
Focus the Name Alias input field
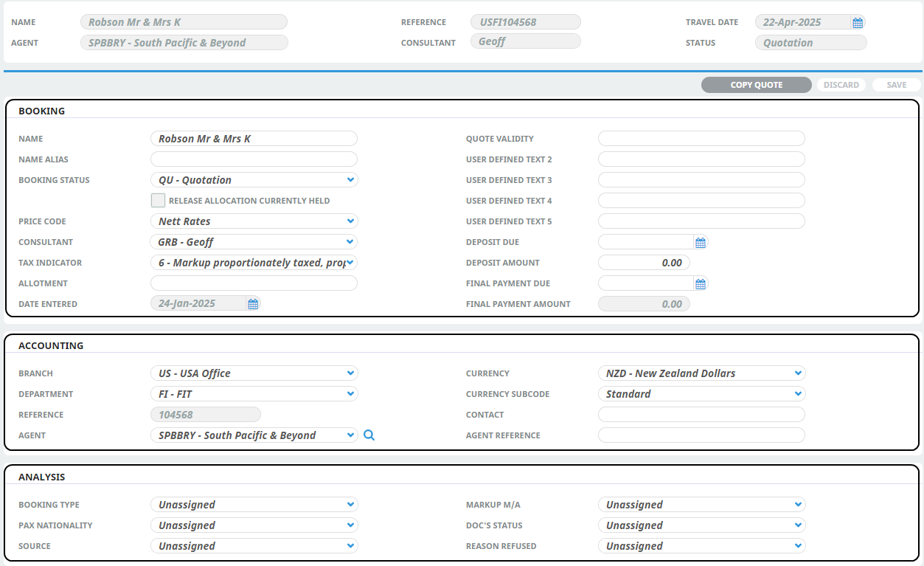tap(254, 159)
